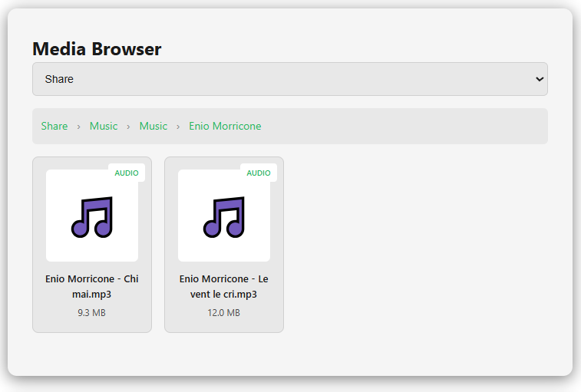Screen dimensions: 581x392
Task: Select the Enio Morricone breadcrumb
Action: [225, 126]
